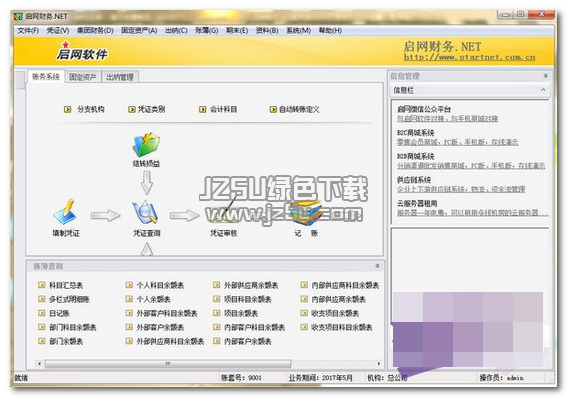This screenshot has width=568, height=398.
Task: Open the 收支项目科目余额表 report
Action: tap(337, 327)
